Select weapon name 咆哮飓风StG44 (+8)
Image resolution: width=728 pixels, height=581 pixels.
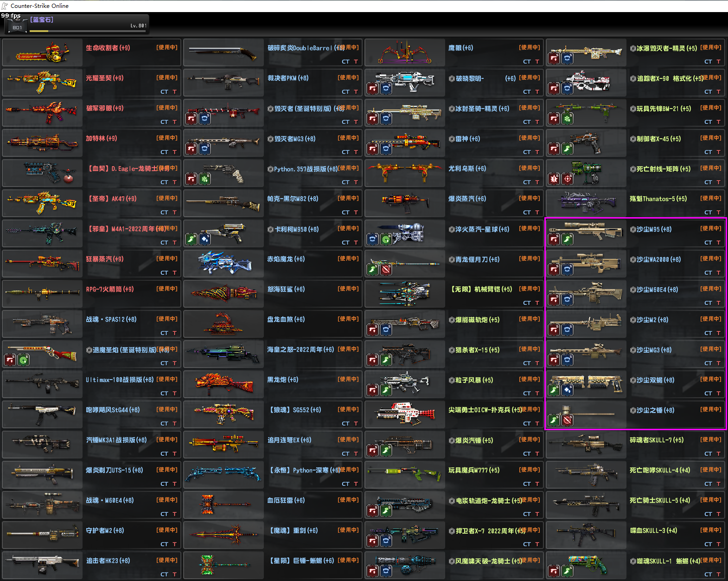click(113, 410)
